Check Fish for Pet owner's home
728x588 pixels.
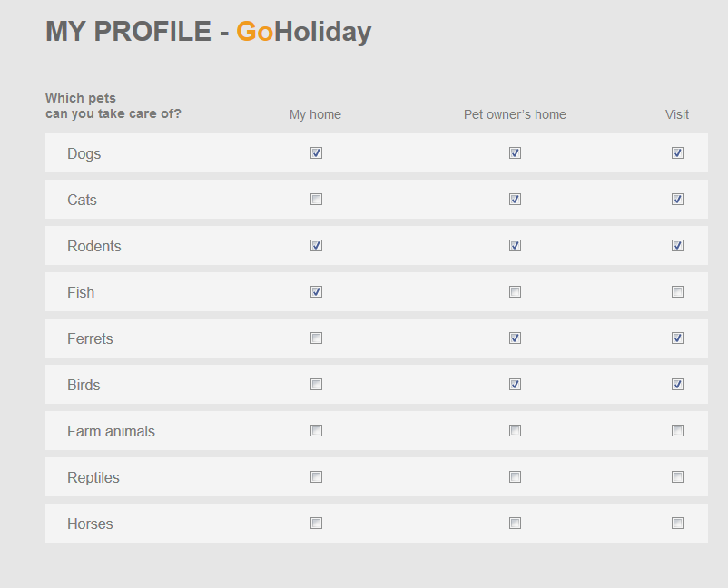pos(515,292)
